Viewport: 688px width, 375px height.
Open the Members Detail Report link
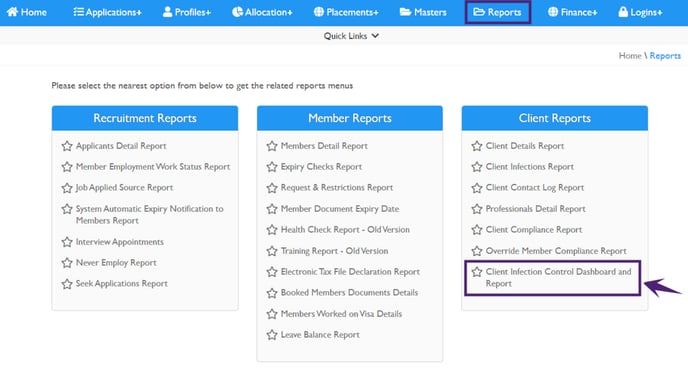(324, 146)
